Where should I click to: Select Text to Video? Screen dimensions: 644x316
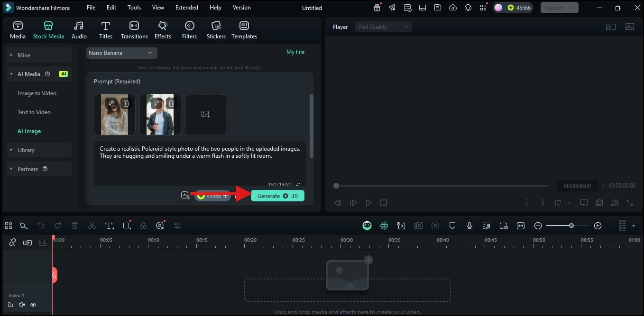point(34,112)
